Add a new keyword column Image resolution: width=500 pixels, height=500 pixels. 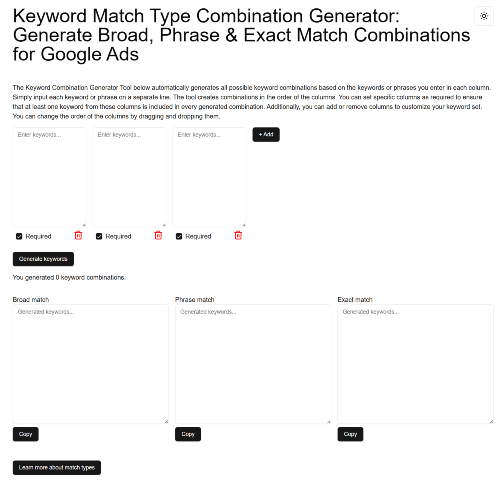[x=266, y=134]
